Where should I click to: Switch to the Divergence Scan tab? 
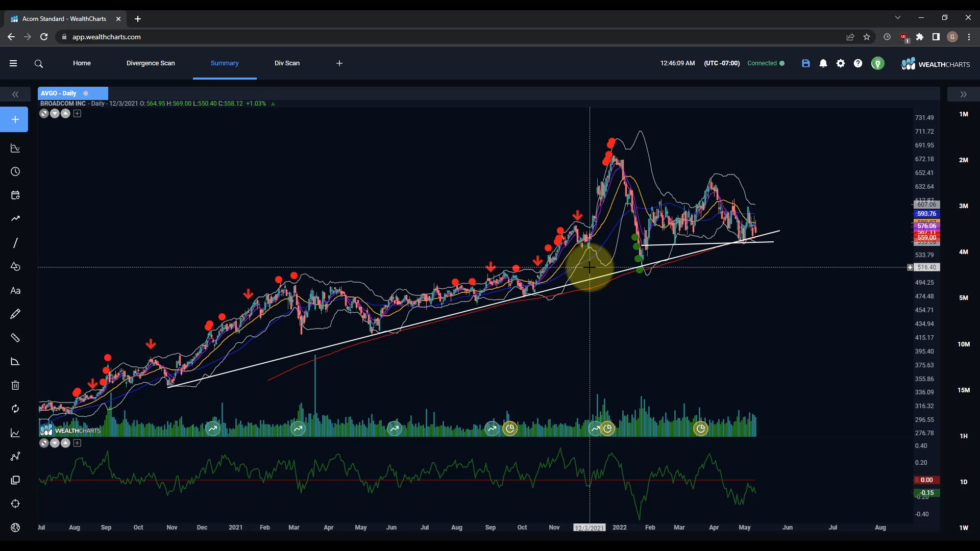[151, 63]
